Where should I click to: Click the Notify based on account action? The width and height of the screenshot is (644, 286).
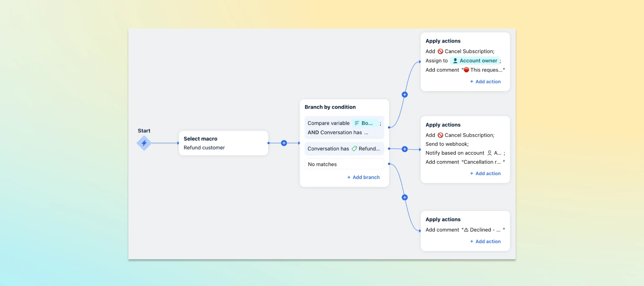click(465, 153)
